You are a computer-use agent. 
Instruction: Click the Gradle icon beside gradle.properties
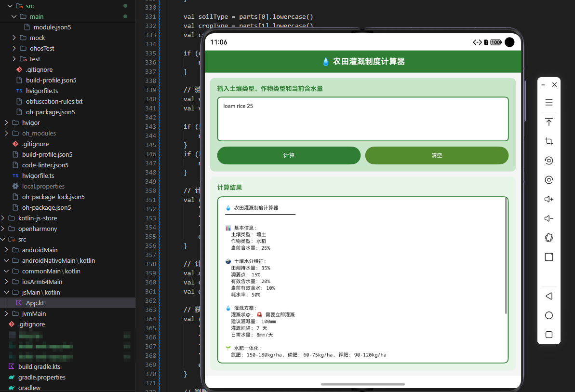[12, 377]
